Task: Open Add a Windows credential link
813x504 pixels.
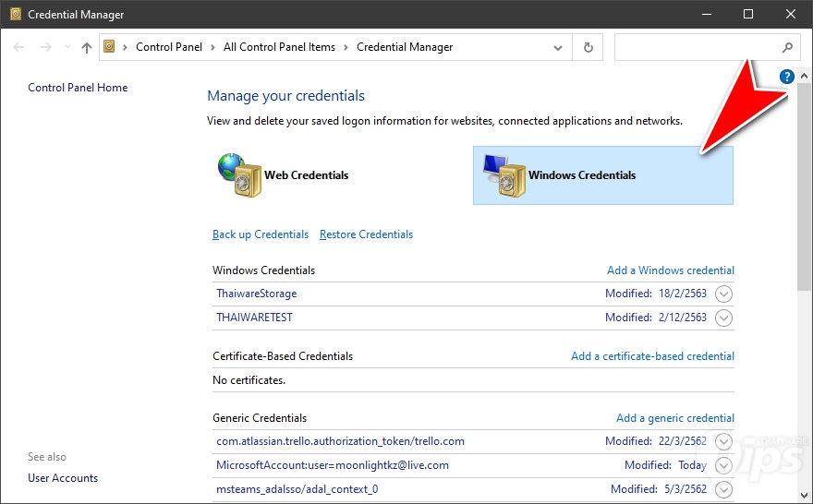Action: (x=670, y=270)
